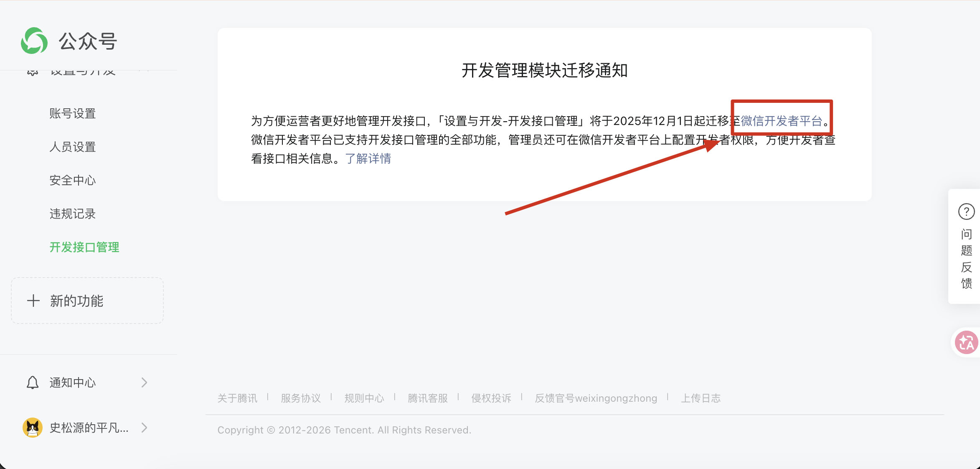Open the 上传日志 footer link
Viewport: 980px width, 469px height.
coord(701,398)
